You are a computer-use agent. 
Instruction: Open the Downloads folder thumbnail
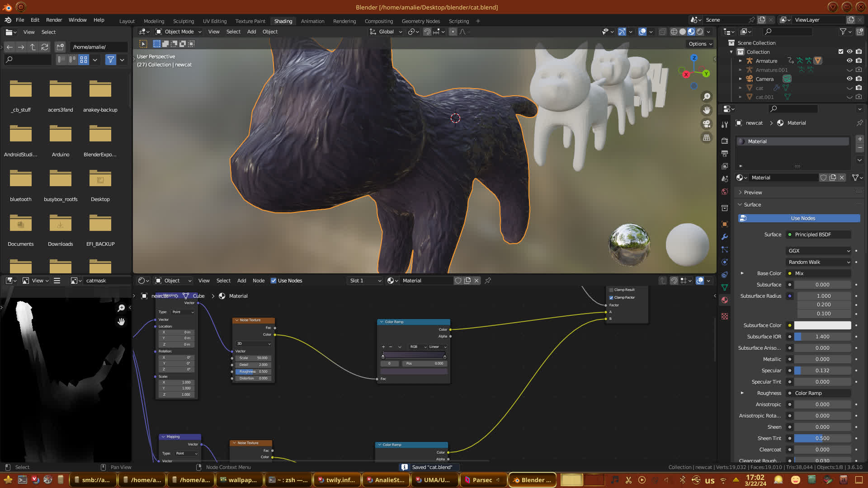point(60,225)
